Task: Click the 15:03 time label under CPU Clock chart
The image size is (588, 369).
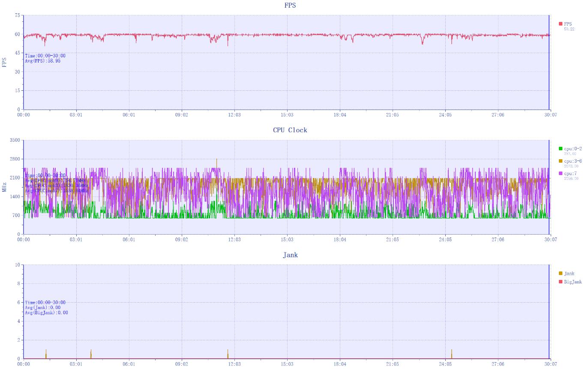Action: pyautogui.click(x=287, y=240)
